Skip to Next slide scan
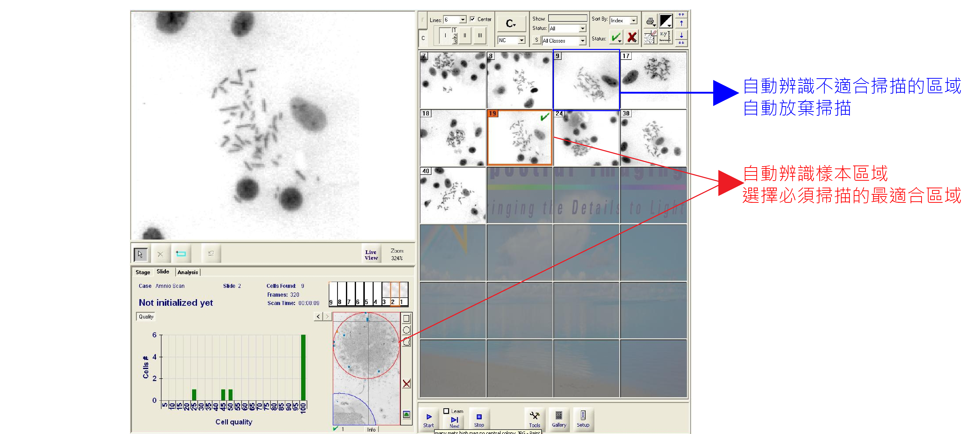 click(454, 422)
